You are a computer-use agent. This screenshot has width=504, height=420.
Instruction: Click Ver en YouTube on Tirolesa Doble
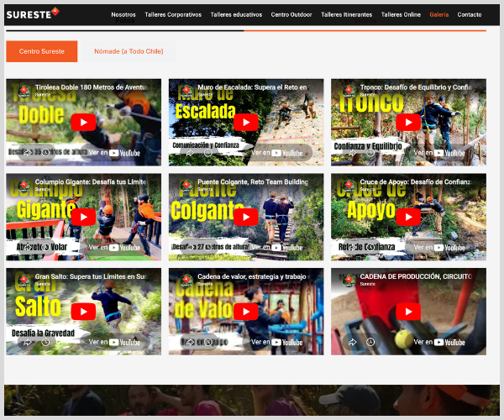point(115,153)
